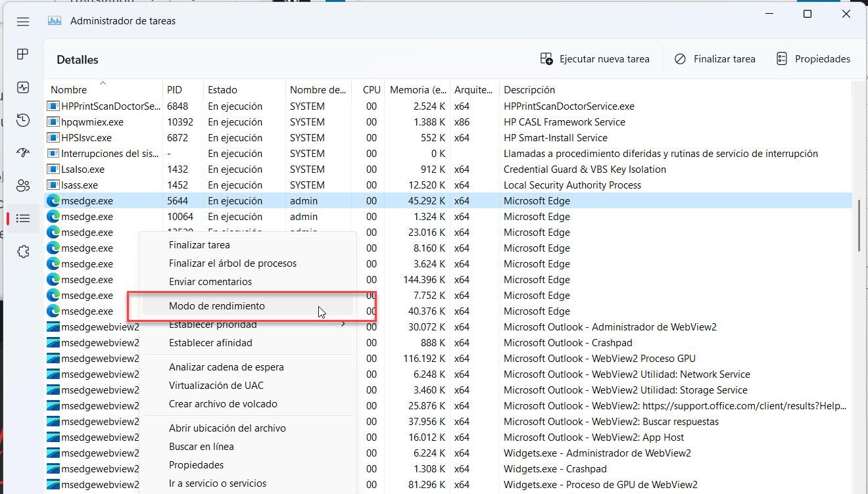Open the hamburger navigation menu
This screenshot has width=868, height=494.
coord(23,22)
